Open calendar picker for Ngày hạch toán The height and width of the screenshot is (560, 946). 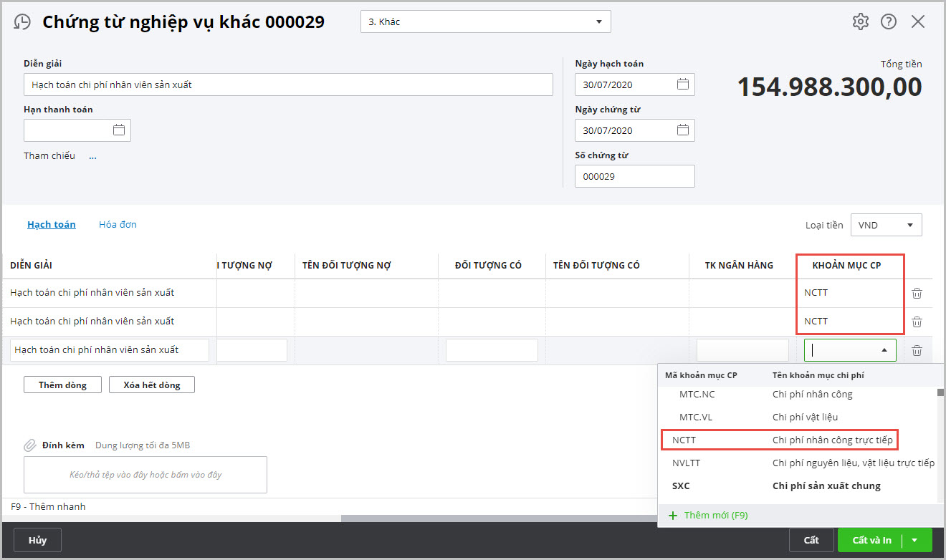[x=683, y=85]
